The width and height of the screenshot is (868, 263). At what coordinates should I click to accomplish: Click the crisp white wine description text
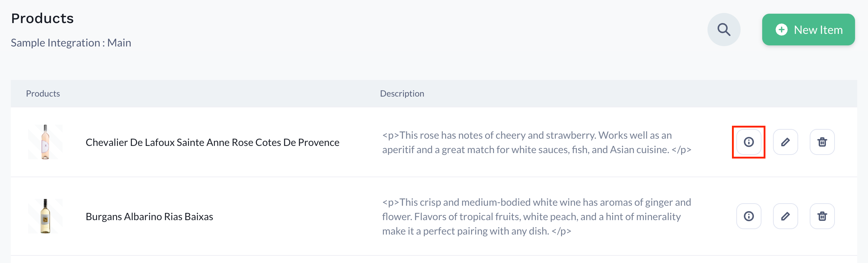point(536,217)
